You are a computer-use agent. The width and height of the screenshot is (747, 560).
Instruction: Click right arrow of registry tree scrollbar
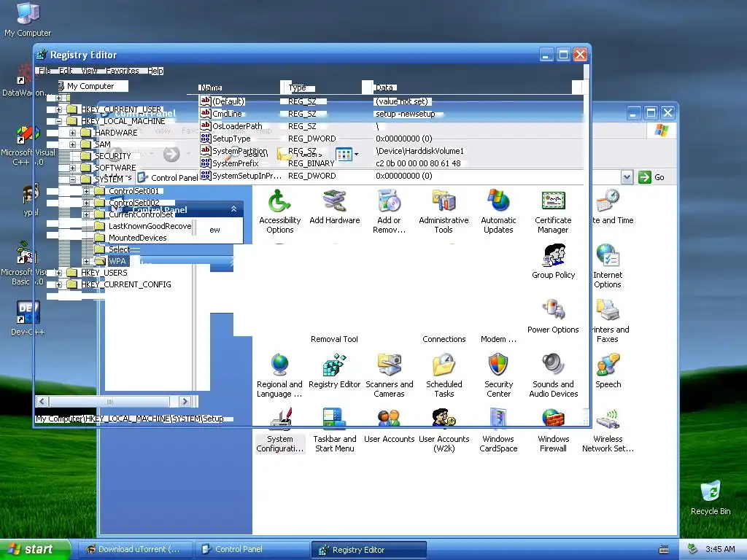(185, 402)
